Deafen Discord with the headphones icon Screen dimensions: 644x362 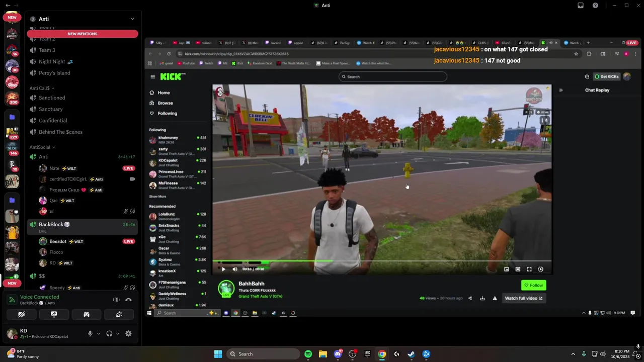[x=109, y=333]
